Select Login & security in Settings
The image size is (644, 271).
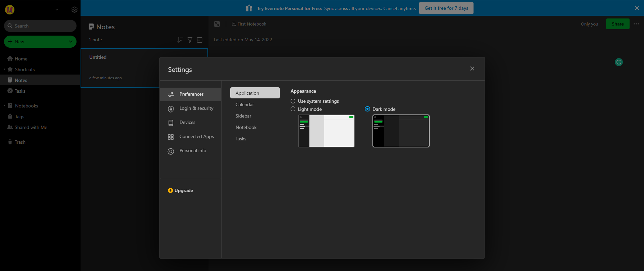click(x=191, y=108)
